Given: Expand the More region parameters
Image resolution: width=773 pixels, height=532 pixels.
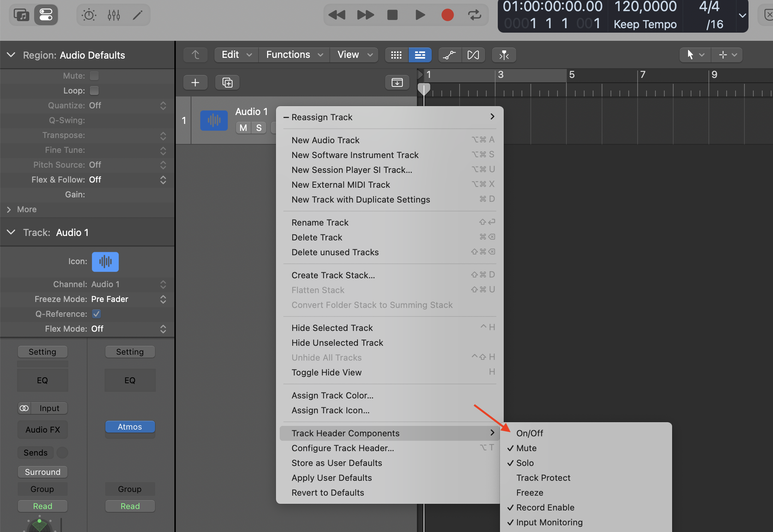Looking at the screenshot, I should click(9, 210).
